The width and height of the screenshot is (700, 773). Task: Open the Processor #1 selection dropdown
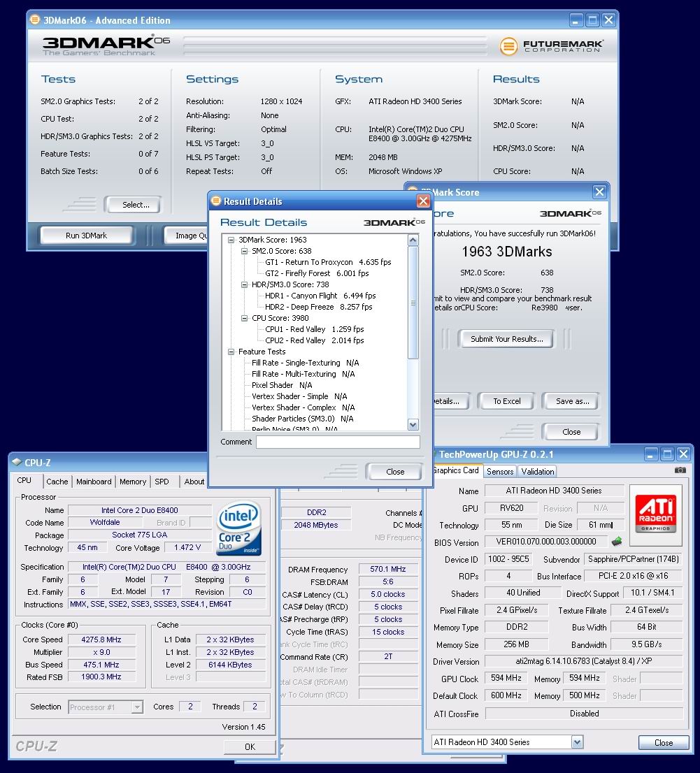pos(137,707)
